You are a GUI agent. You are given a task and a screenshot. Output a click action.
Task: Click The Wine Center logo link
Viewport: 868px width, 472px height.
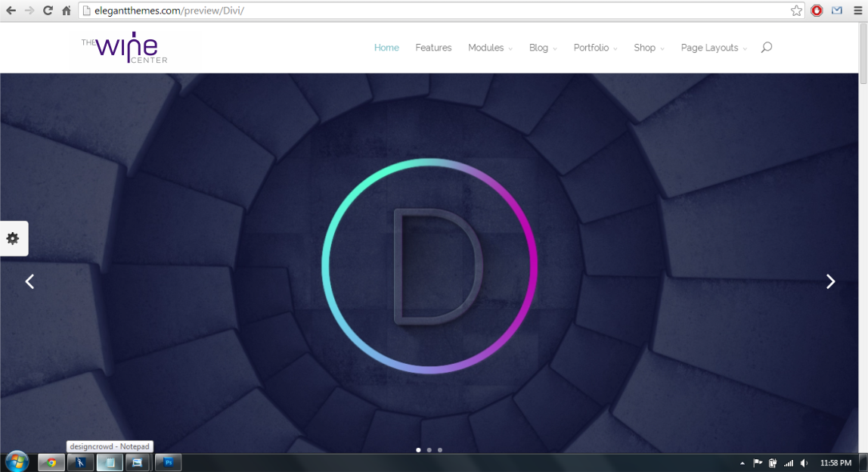pos(125,48)
